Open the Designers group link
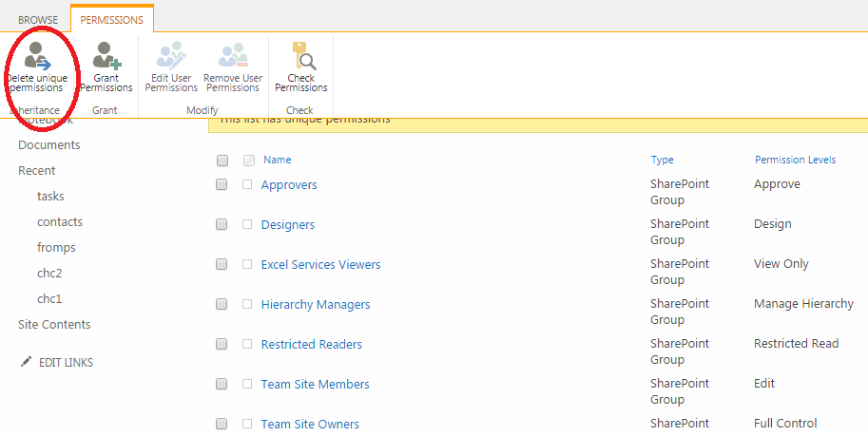The width and height of the screenshot is (868, 436). (x=288, y=224)
